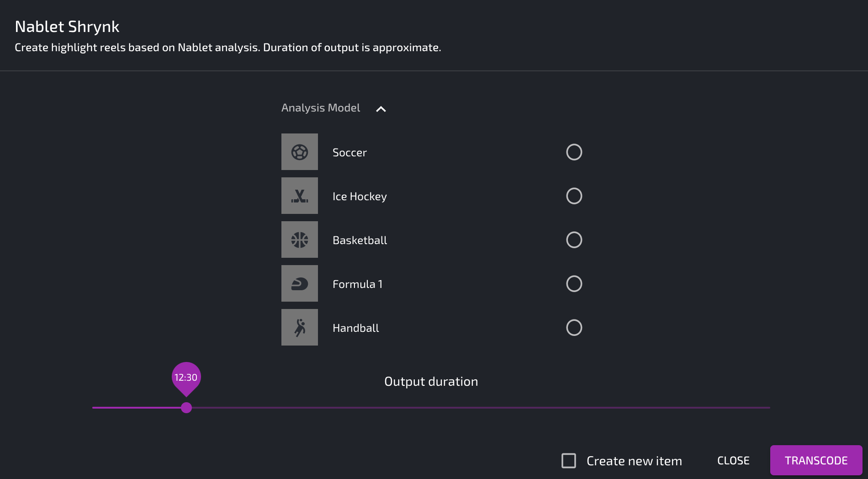The height and width of the screenshot is (479, 868).
Task: Click the Formula 1 helmet icon
Action: click(x=300, y=284)
